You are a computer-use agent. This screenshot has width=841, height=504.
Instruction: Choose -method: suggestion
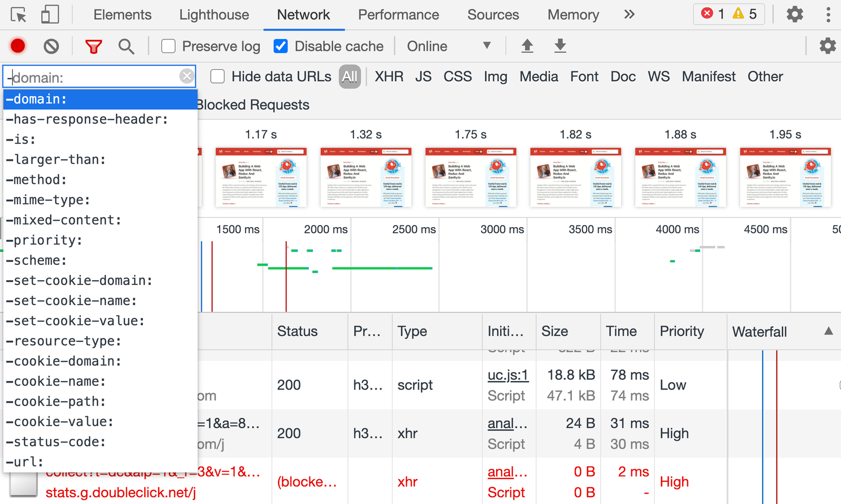[100, 180]
